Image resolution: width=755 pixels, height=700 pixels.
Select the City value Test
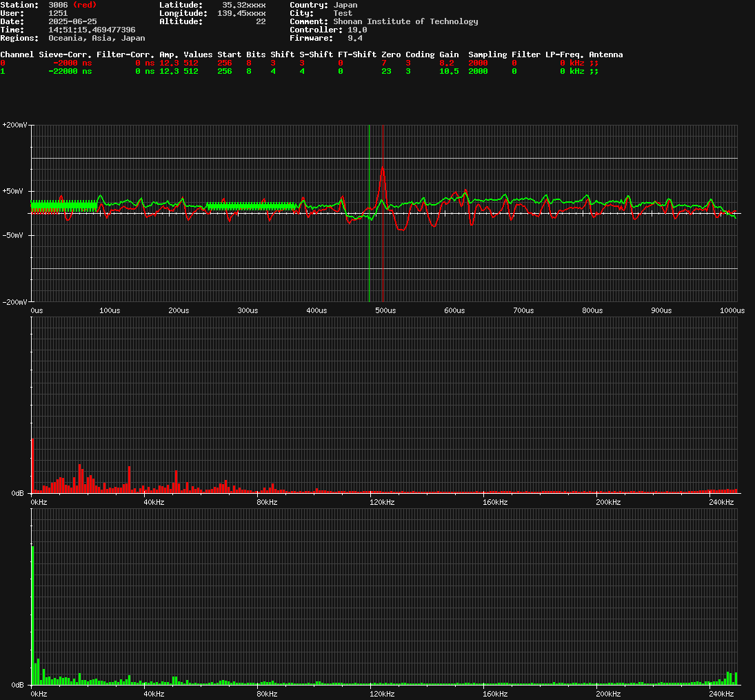(343, 13)
